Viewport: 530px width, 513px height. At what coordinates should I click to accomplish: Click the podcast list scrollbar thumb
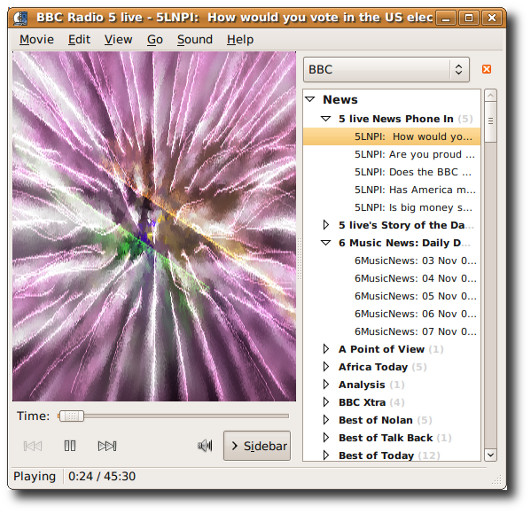(x=490, y=122)
